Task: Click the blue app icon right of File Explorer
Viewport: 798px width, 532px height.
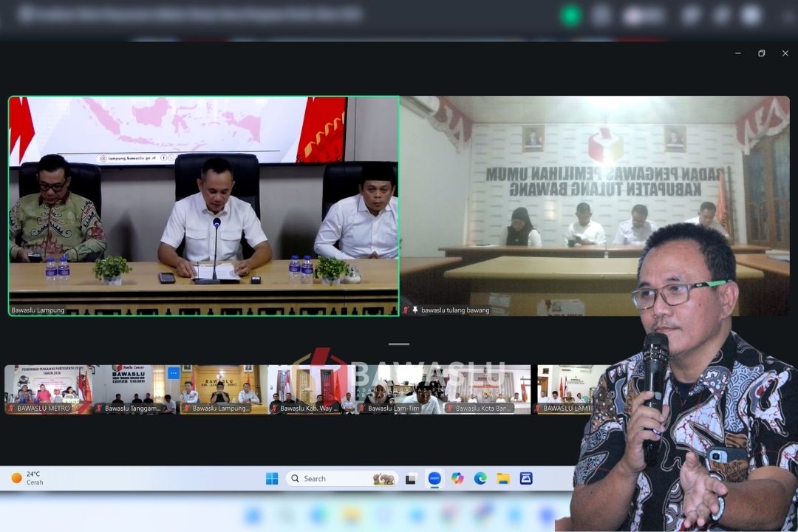Action: tap(526, 479)
